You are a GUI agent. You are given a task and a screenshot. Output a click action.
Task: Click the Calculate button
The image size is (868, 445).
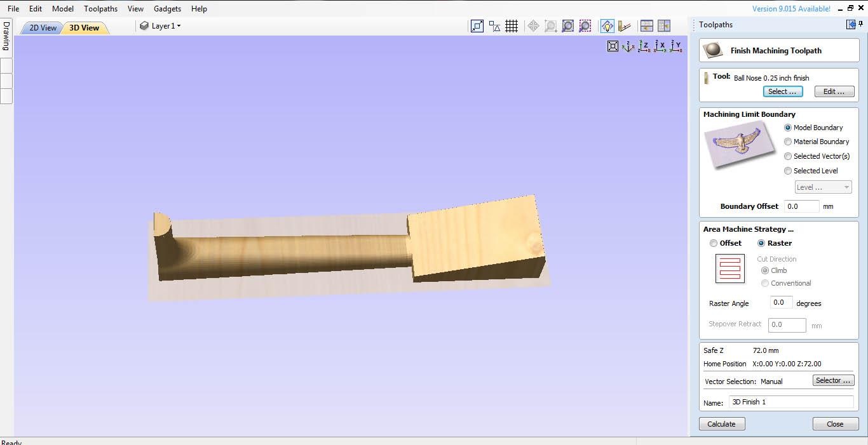722,424
